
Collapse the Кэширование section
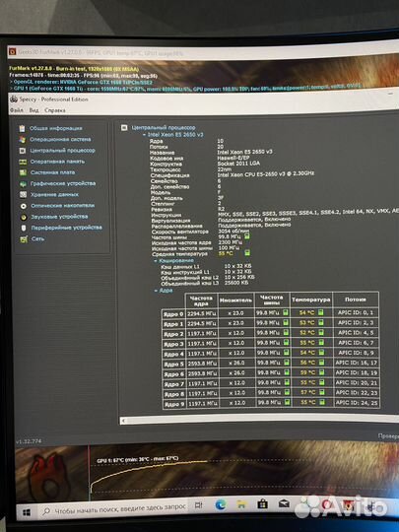pyautogui.click(x=156, y=261)
